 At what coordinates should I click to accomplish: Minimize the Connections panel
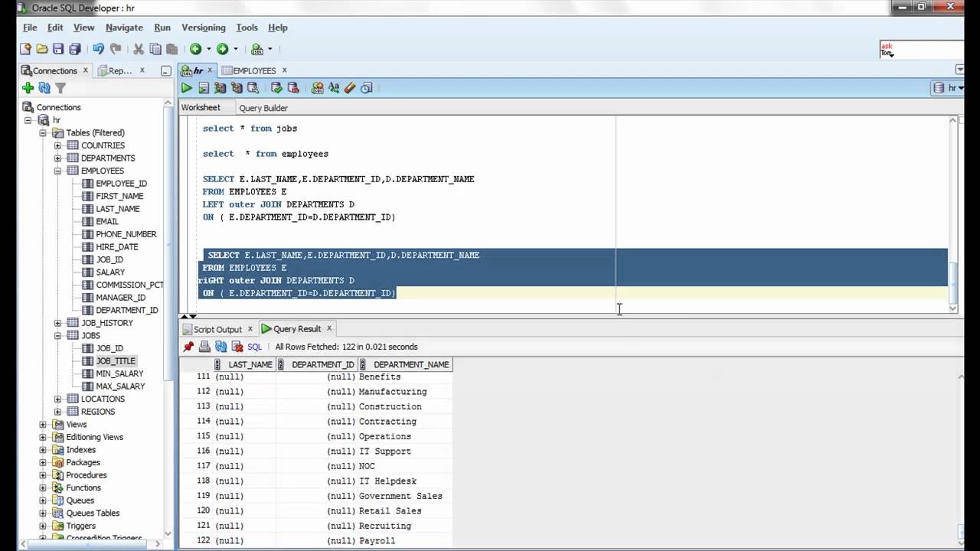point(166,70)
